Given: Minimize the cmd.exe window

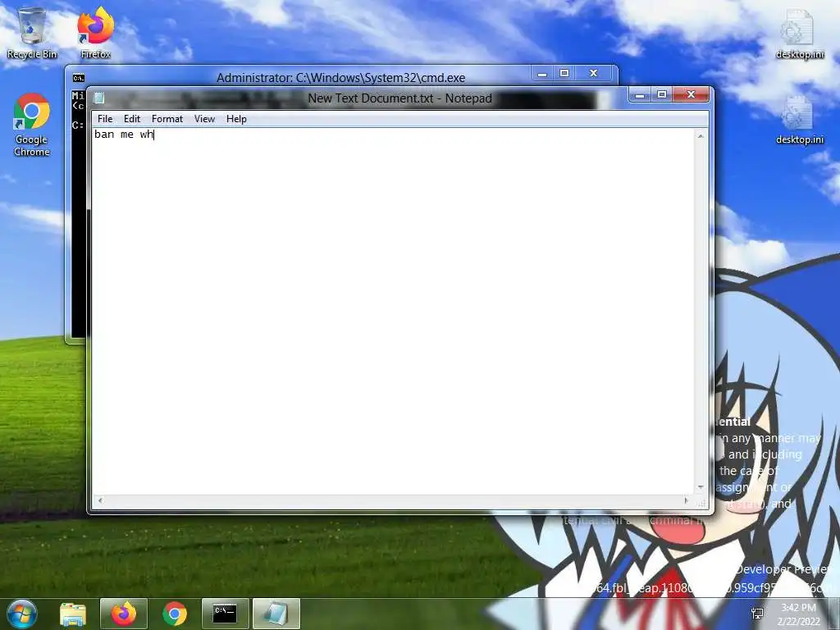Looking at the screenshot, I should coord(542,73).
